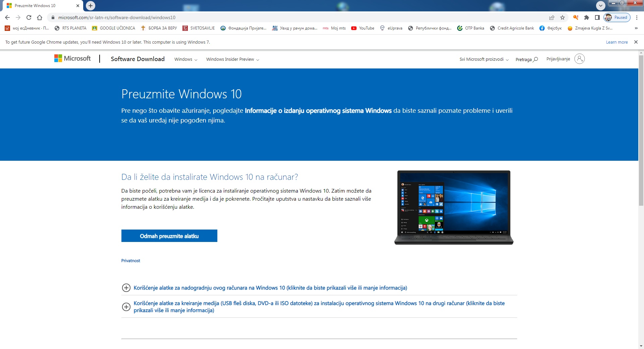Open the мој есДневник bookmark
This screenshot has width=644, height=349.
[x=27, y=28]
